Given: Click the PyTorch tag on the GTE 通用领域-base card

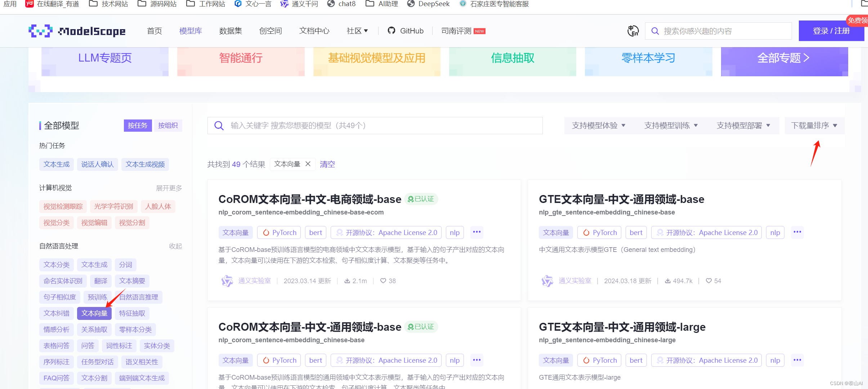Looking at the screenshot, I should tap(600, 232).
